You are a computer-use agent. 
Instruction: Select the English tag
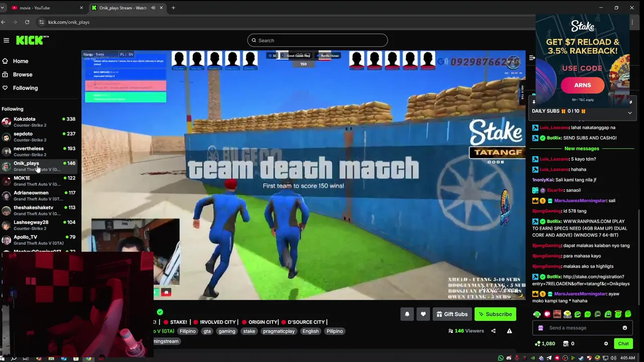click(x=310, y=331)
